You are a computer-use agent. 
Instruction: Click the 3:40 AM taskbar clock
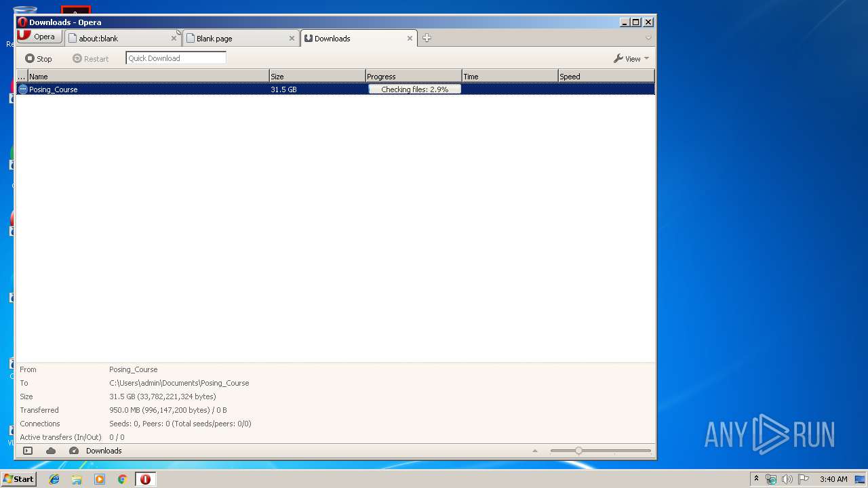click(833, 479)
